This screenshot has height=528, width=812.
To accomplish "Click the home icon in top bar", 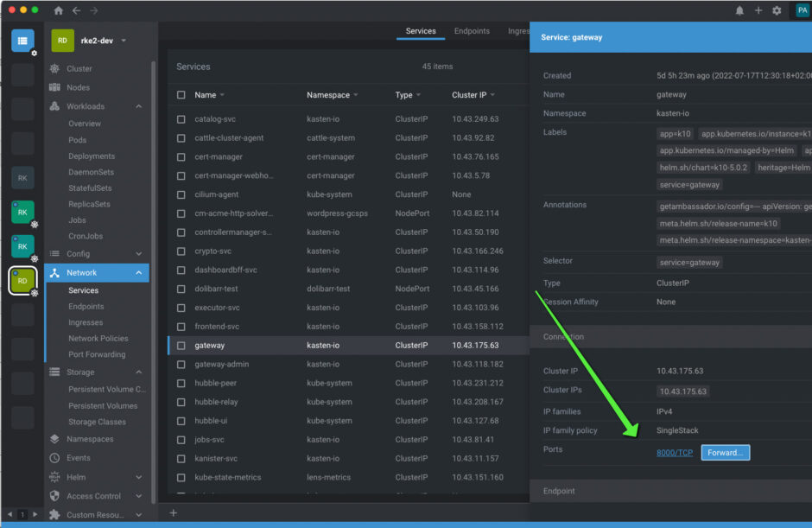I will tap(59, 10).
